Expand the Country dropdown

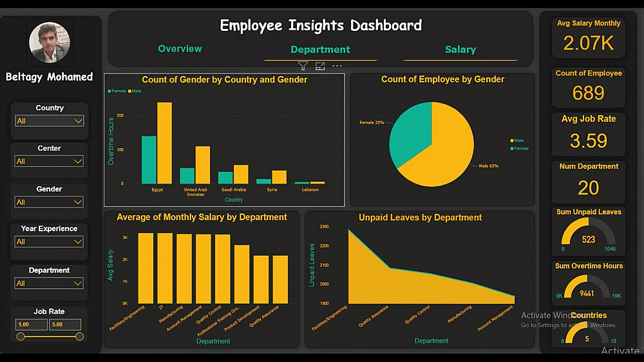tap(50, 121)
